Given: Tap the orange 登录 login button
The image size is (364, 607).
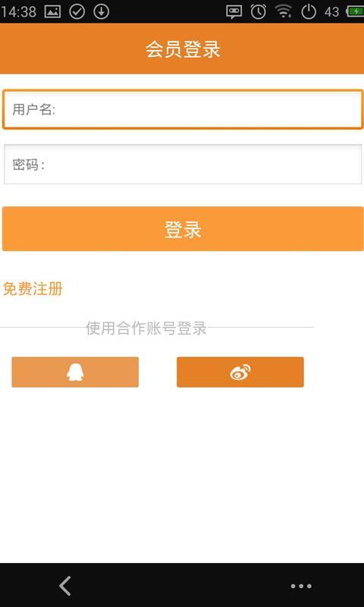Looking at the screenshot, I should [183, 229].
